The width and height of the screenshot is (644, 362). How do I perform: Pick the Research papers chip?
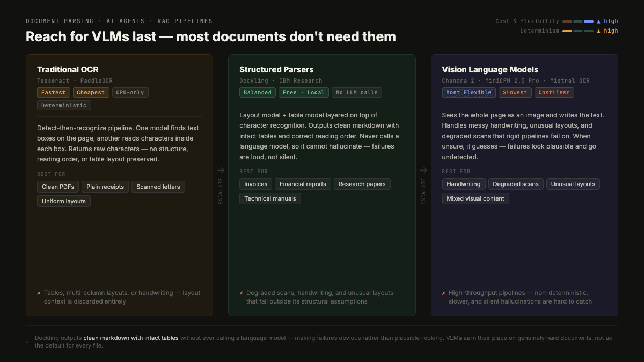click(362, 184)
